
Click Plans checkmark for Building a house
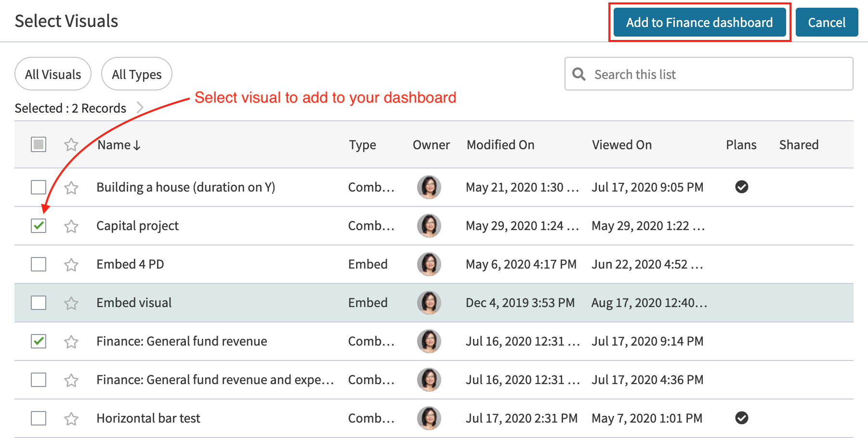point(742,187)
